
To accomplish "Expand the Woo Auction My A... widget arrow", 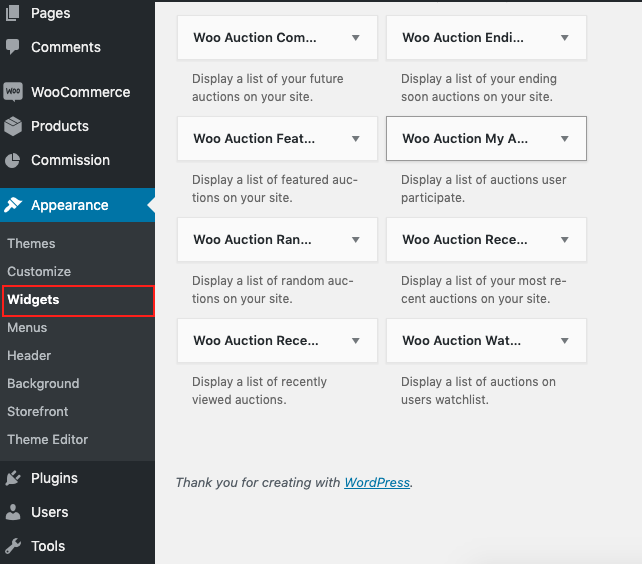I will click(565, 139).
